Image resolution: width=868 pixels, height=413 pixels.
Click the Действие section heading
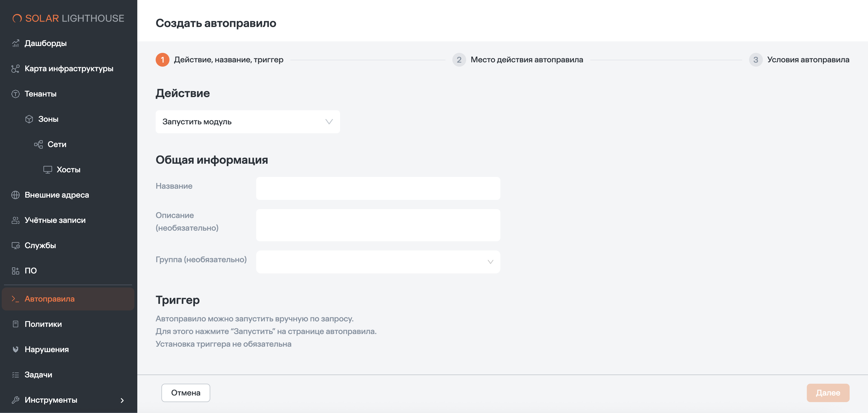tap(183, 93)
